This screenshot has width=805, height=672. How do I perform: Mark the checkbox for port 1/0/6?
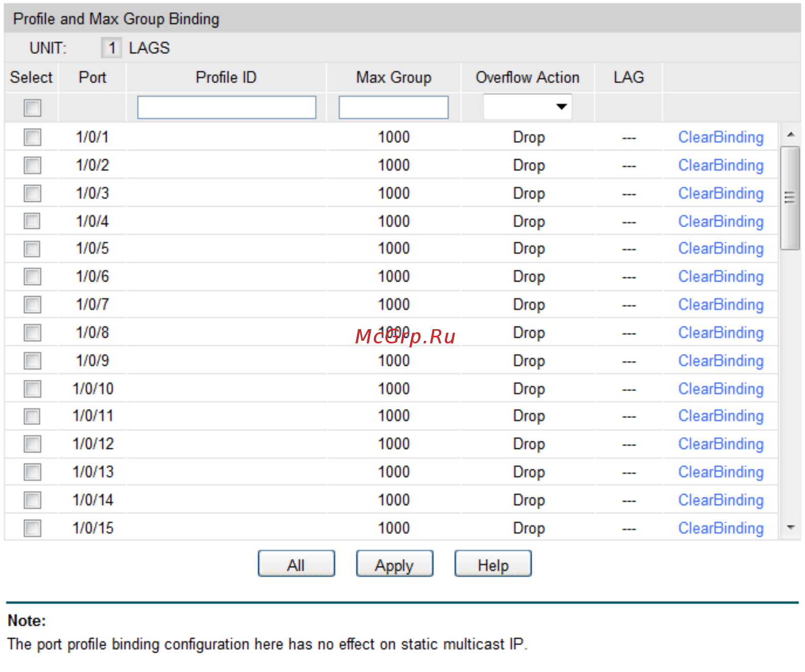pos(32,276)
